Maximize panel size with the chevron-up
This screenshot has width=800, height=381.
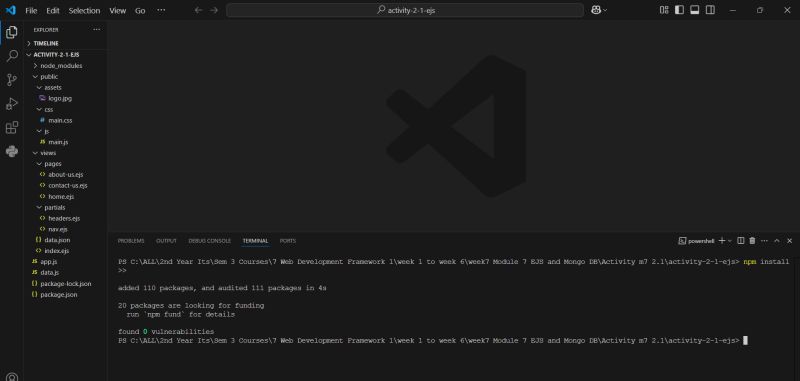(777, 241)
